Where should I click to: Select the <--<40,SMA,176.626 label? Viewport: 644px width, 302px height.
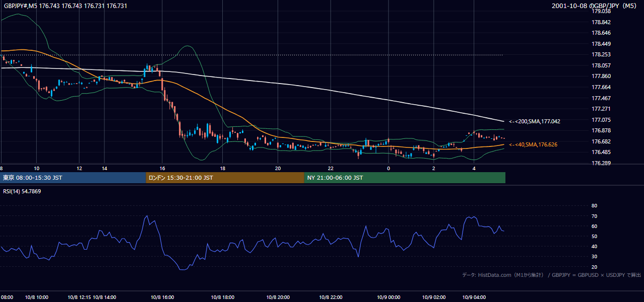[x=533, y=144]
